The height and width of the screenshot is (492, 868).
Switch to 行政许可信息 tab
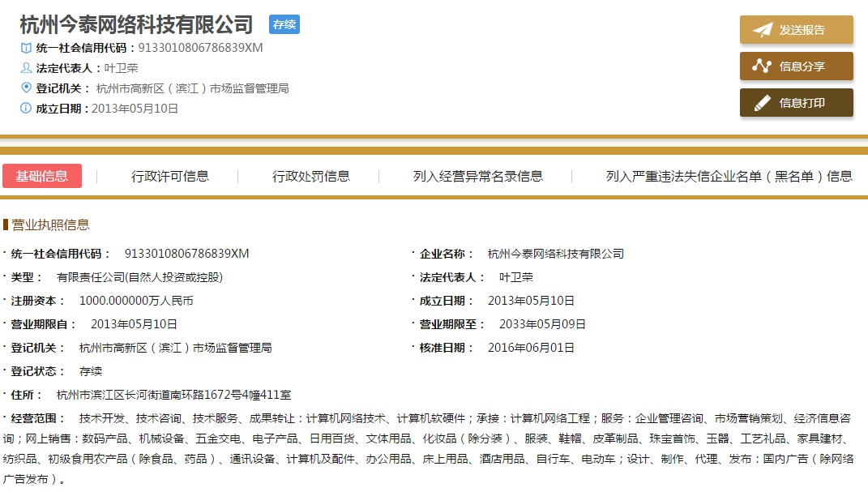point(170,176)
